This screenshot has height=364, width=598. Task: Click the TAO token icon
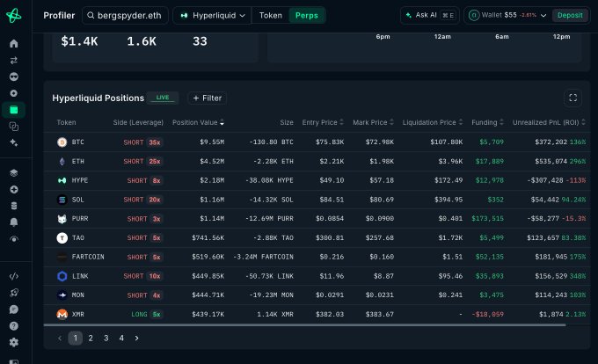tap(62, 238)
